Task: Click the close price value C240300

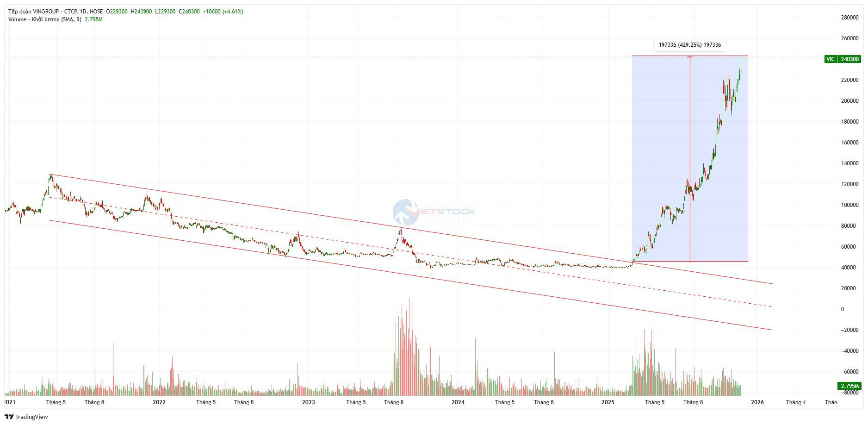Action: [189, 12]
